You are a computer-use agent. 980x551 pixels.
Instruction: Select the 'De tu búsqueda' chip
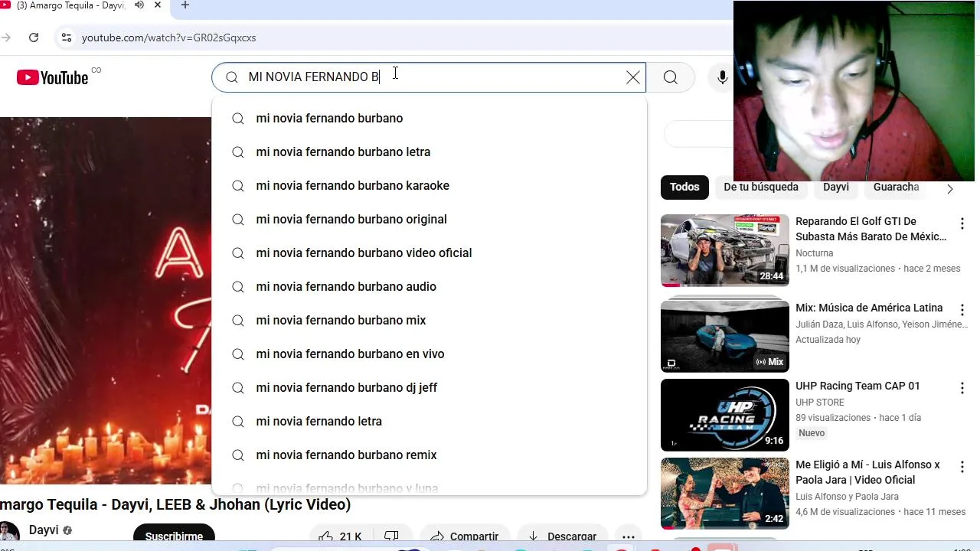coord(761,187)
